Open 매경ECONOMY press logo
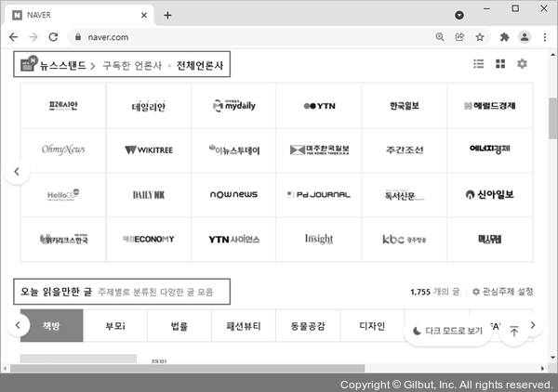 point(149,239)
